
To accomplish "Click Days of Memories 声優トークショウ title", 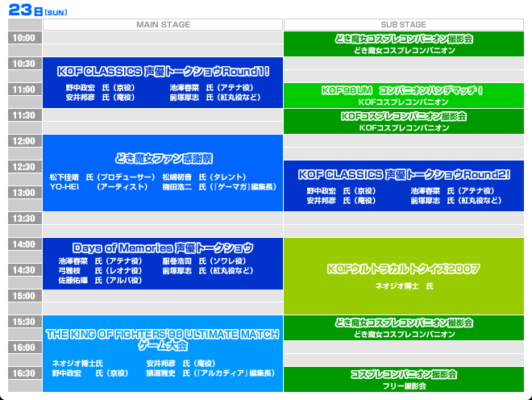I will tap(163, 248).
